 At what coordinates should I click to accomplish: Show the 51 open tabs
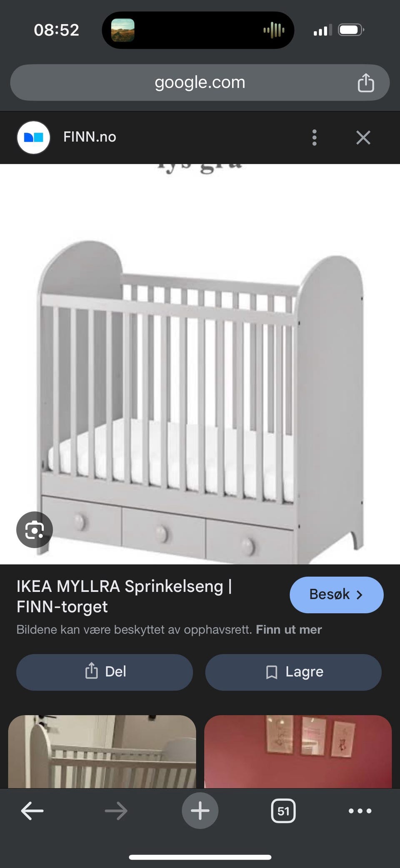tap(283, 811)
